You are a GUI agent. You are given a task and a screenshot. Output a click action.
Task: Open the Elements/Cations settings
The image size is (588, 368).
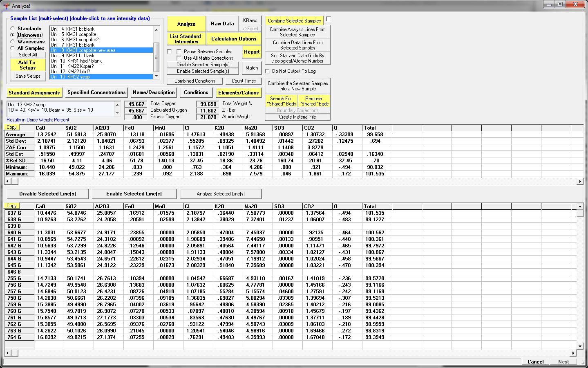(238, 93)
